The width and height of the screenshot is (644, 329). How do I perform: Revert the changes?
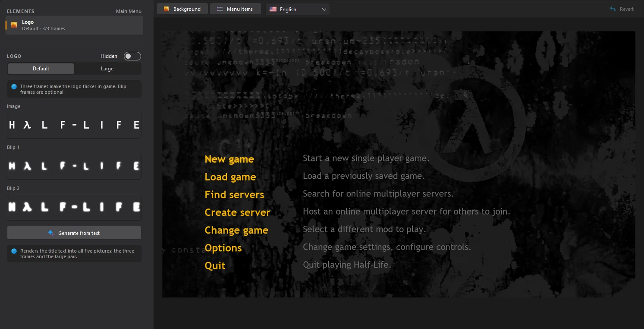pyautogui.click(x=622, y=9)
